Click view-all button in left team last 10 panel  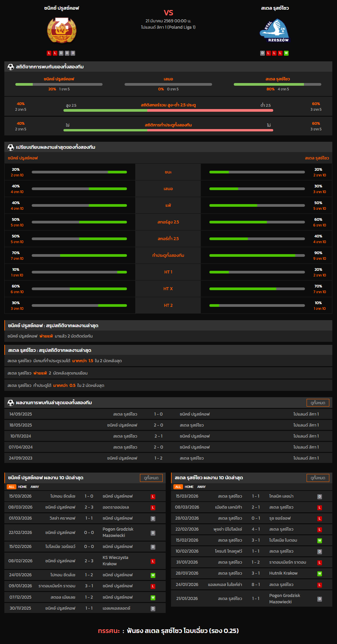click(x=151, y=478)
